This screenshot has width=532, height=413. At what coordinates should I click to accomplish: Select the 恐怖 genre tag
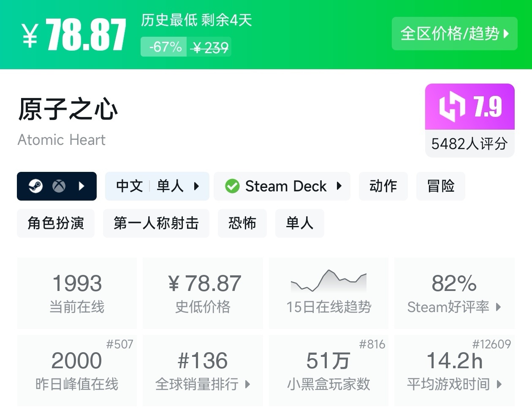pyautogui.click(x=242, y=223)
